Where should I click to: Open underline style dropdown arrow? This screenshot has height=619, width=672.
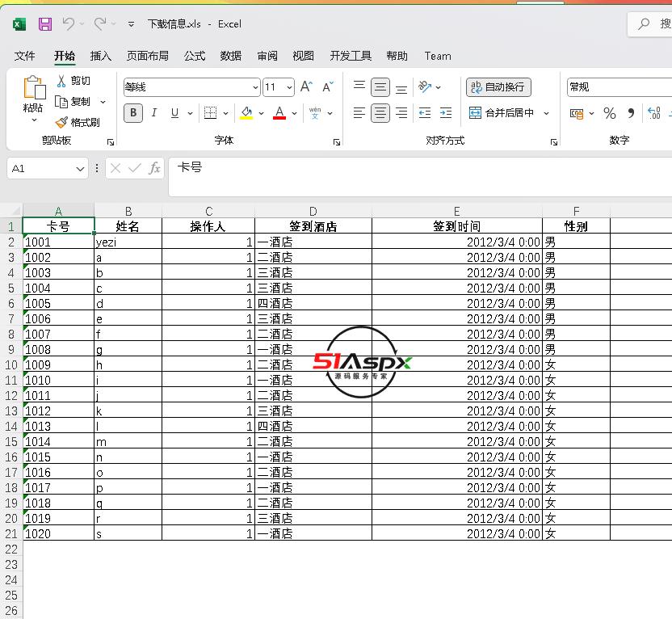(191, 114)
